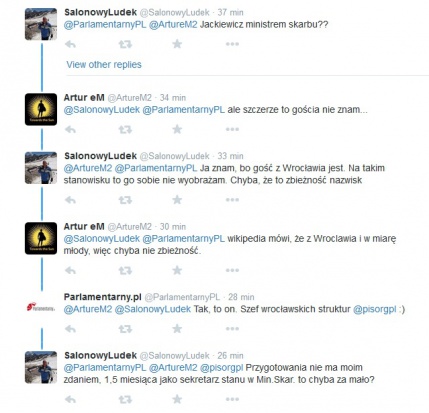Viewport: 429px width, 413px height.
Task: Open more menu on Parlamentarny.pl tweet
Action: pos(232,329)
